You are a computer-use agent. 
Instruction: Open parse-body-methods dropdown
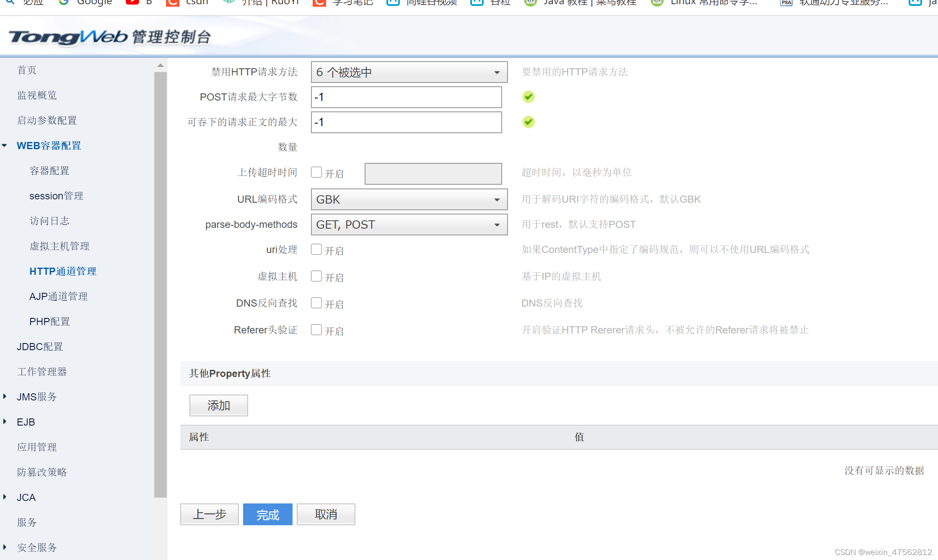click(409, 225)
